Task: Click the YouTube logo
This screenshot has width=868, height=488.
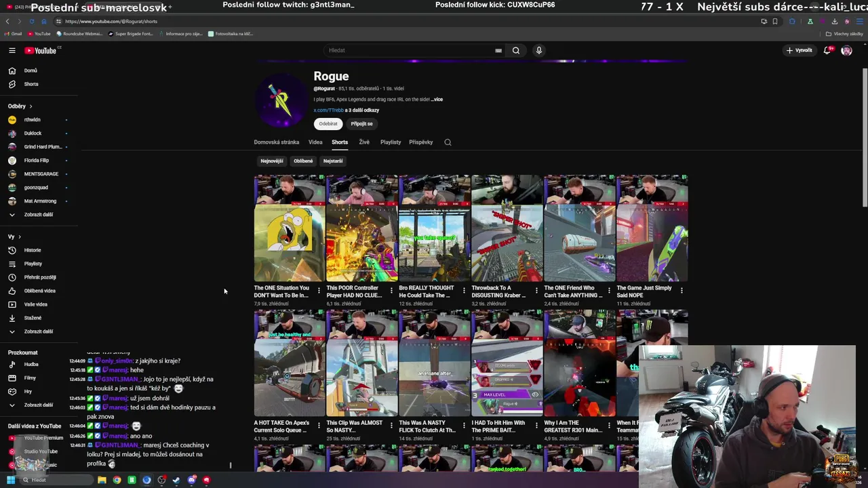Action: 41,50
